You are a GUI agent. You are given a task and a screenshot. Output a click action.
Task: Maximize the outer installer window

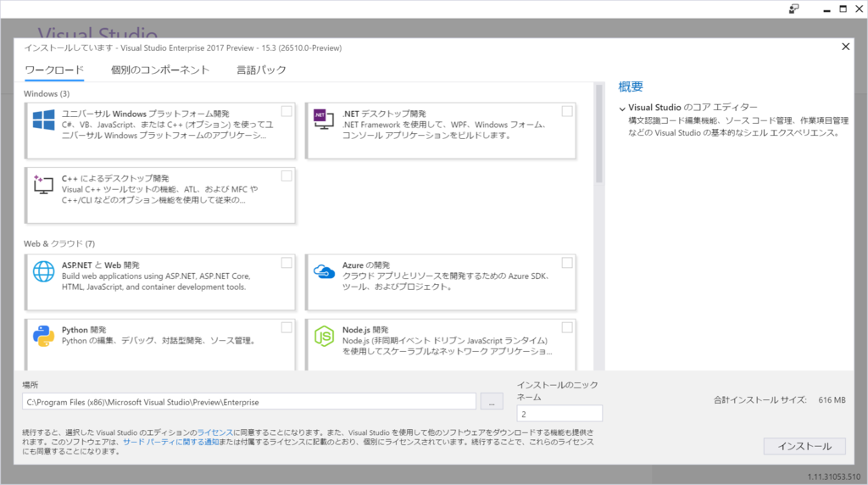tap(843, 8)
